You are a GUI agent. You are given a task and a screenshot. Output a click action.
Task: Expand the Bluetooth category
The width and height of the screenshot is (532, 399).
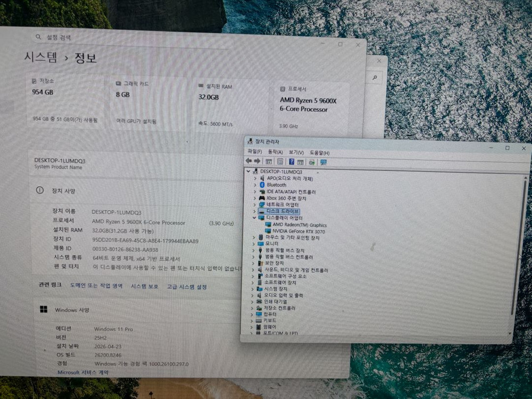coord(255,185)
